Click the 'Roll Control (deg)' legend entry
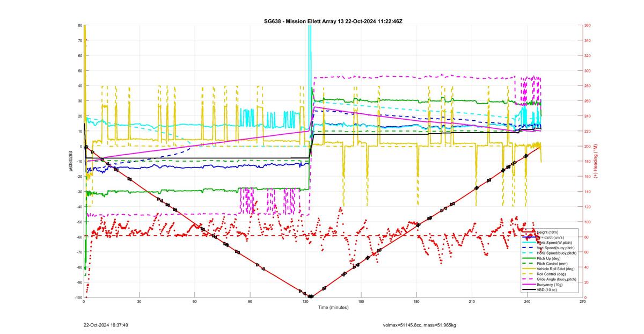 click(x=551, y=274)
